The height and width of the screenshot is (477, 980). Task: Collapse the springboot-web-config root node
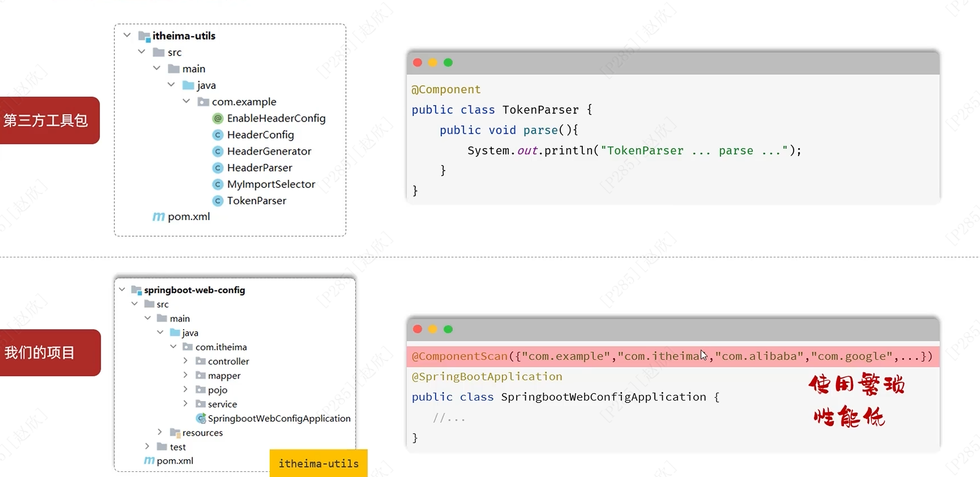point(122,289)
